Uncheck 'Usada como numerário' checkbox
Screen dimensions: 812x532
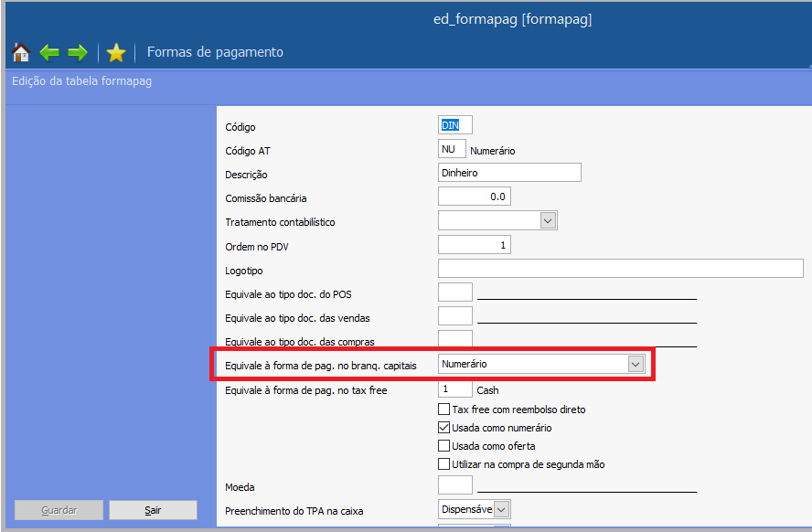(444, 428)
